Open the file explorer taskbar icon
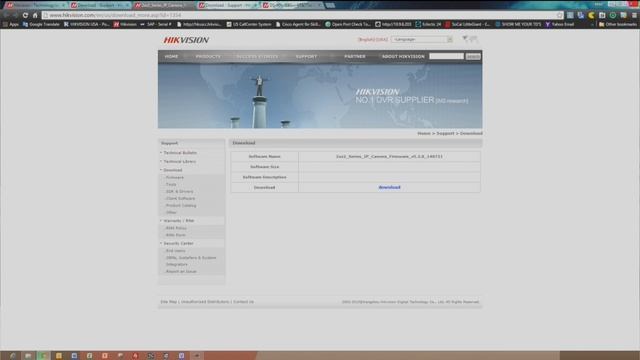Viewport: 640px width, 360px height. pos(28,356)
